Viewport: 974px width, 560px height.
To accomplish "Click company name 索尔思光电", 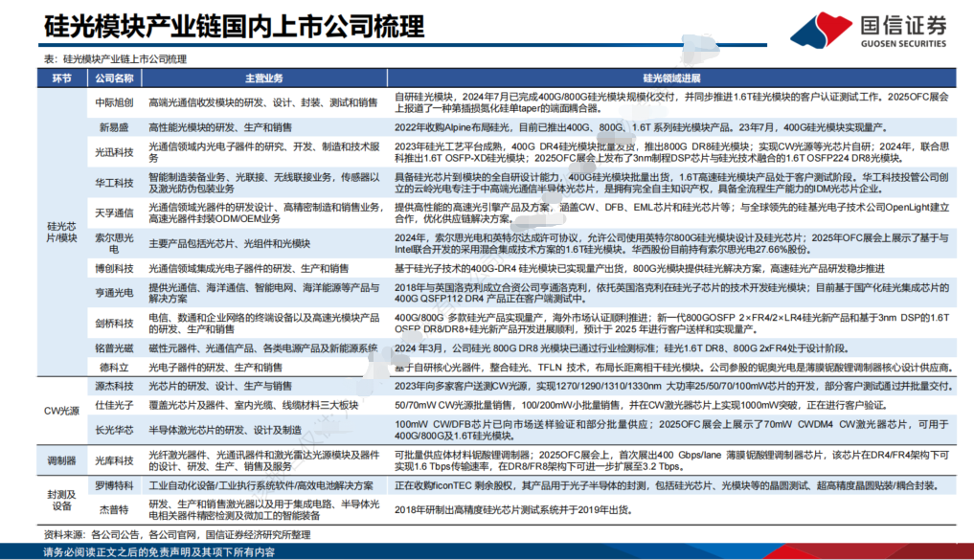I will [x=114, y=243].
